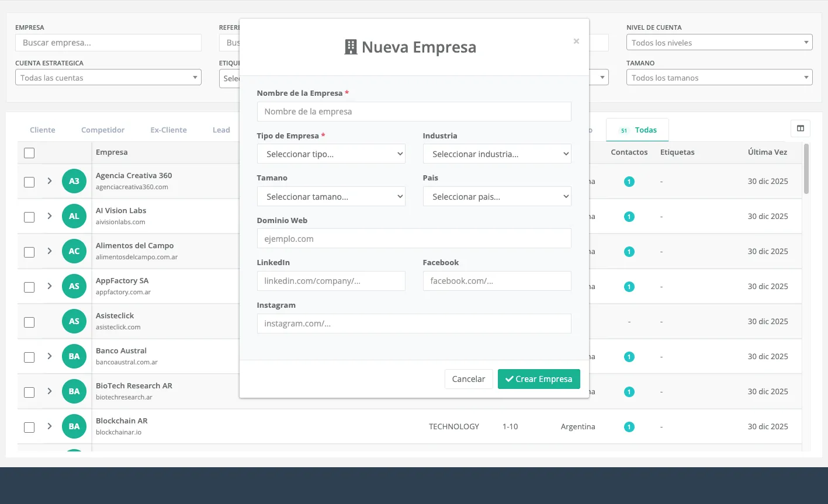
Task: Open contacts badge for Banco Austral
Action: pos(629,357)
